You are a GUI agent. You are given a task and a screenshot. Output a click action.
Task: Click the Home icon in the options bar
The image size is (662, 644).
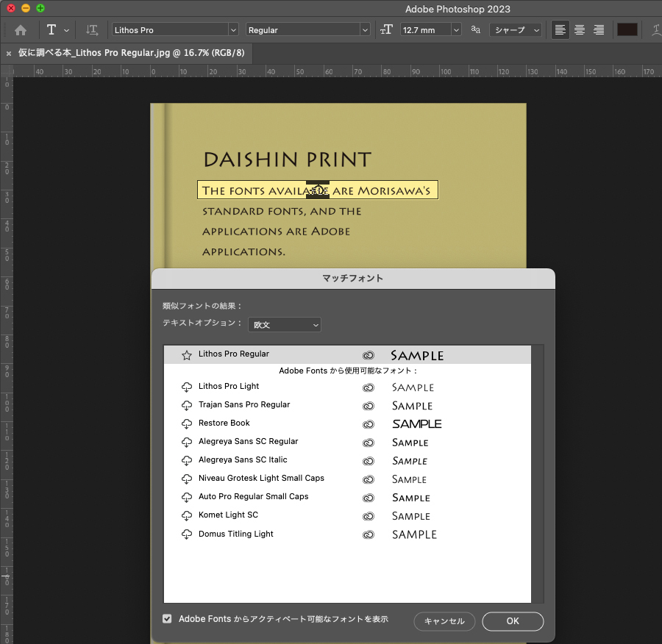[x=21, y=30]
